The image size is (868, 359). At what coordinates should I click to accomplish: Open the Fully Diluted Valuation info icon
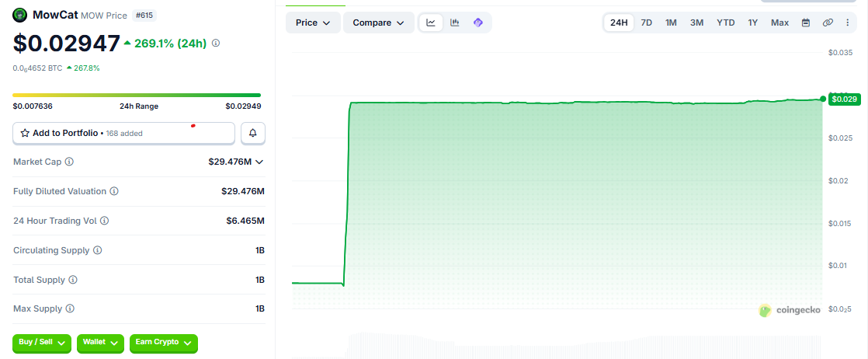[x=113, y=191]
